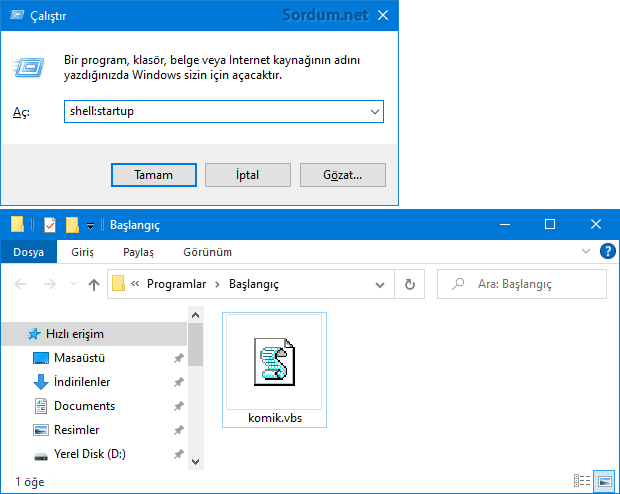Click the search magnifier icon
This screenshot has height=494, width=620.
click(458, 284)
